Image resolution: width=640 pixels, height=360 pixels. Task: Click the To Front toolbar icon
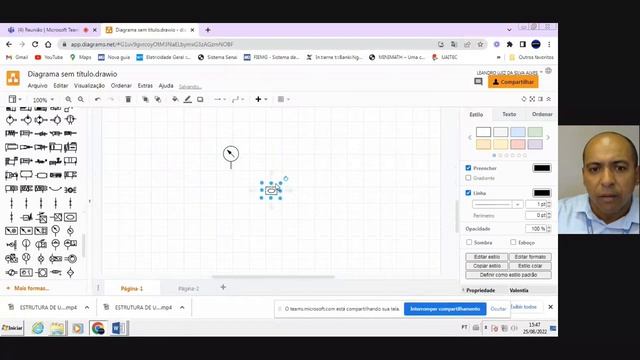click(145, 99)
